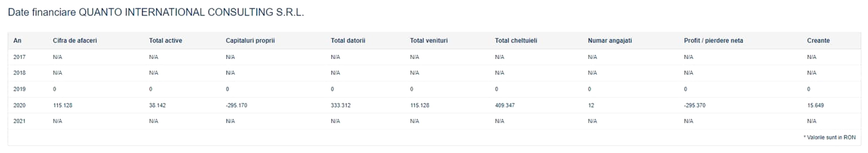
Task: Click the 2020 net loss value -295.370
Action: pos(694,105)
